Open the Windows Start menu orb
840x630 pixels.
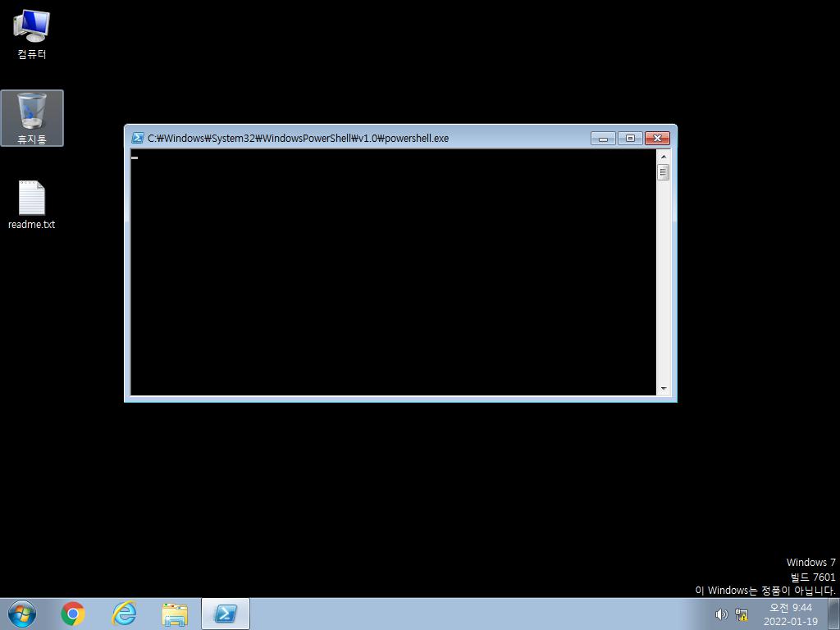22,614
